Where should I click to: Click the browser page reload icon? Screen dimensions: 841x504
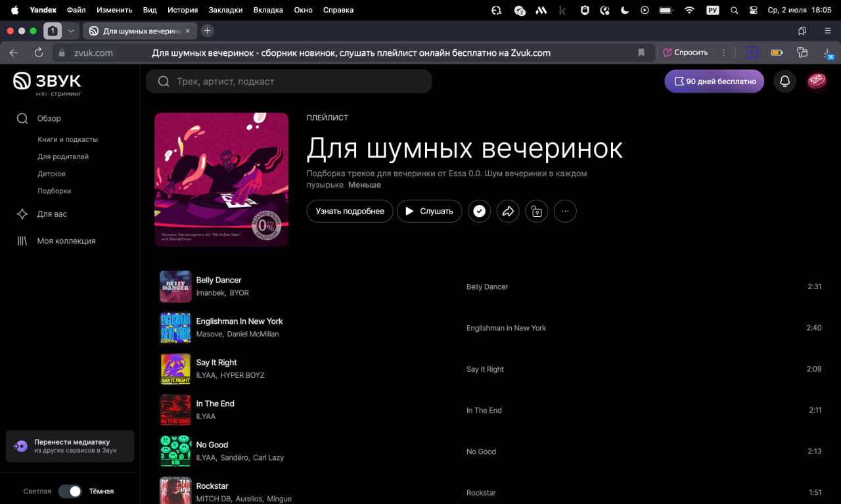pyautogui.click(x=39, y=53)
